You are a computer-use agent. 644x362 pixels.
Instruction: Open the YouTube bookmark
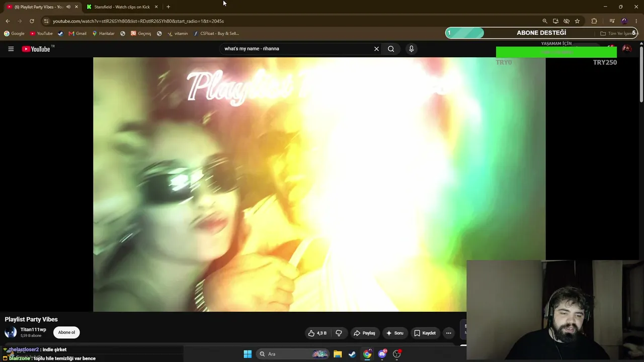click(x=41, y=34)
